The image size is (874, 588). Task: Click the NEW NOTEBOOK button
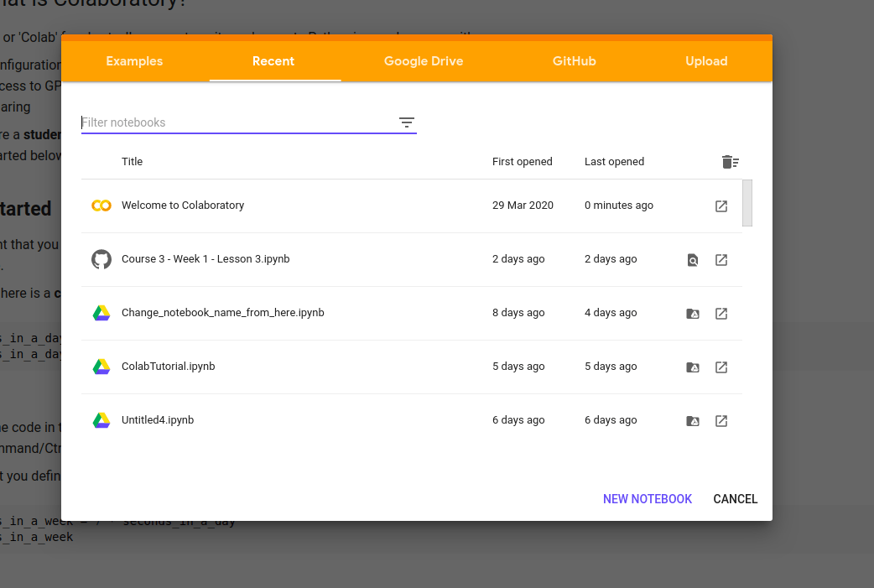pos(647,499)
